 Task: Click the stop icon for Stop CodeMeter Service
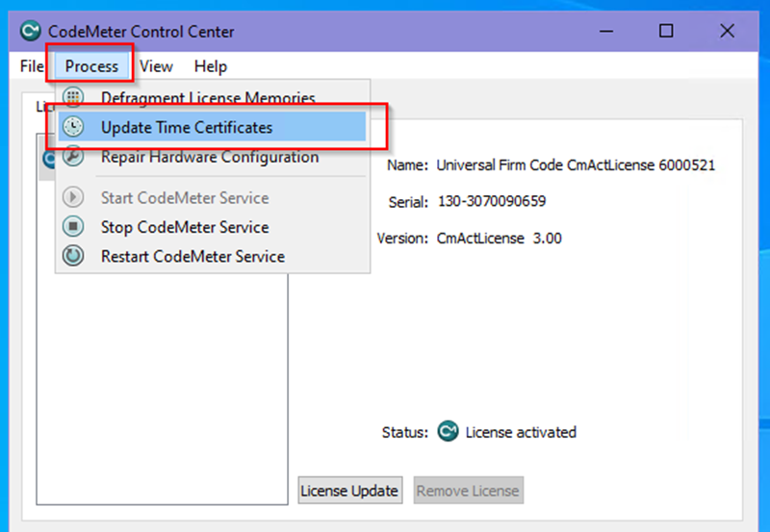73,227
